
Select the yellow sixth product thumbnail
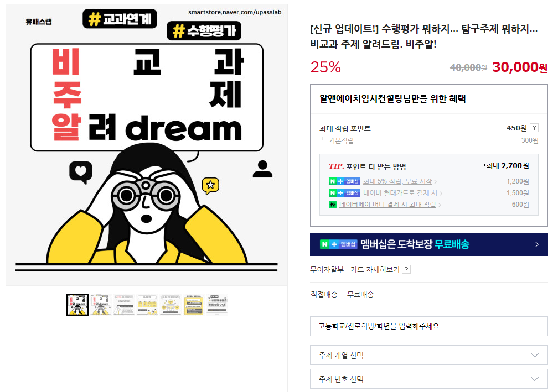pyautogui.click(x=194, y=305)
